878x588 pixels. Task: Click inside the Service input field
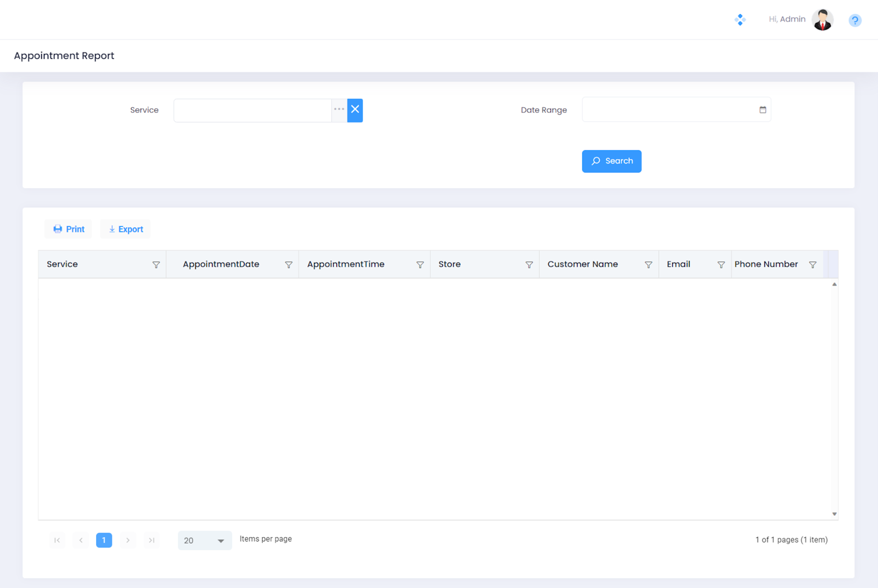[252, 110]
